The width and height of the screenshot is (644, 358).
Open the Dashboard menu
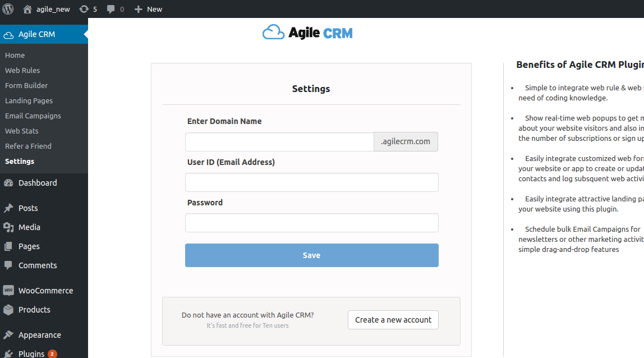[x=38, y=183]
